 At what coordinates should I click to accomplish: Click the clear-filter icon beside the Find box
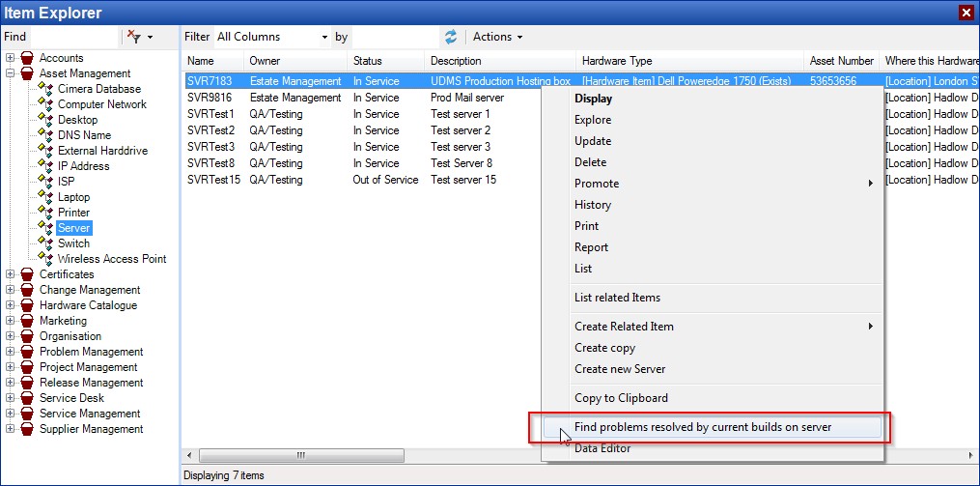point(133,37)
